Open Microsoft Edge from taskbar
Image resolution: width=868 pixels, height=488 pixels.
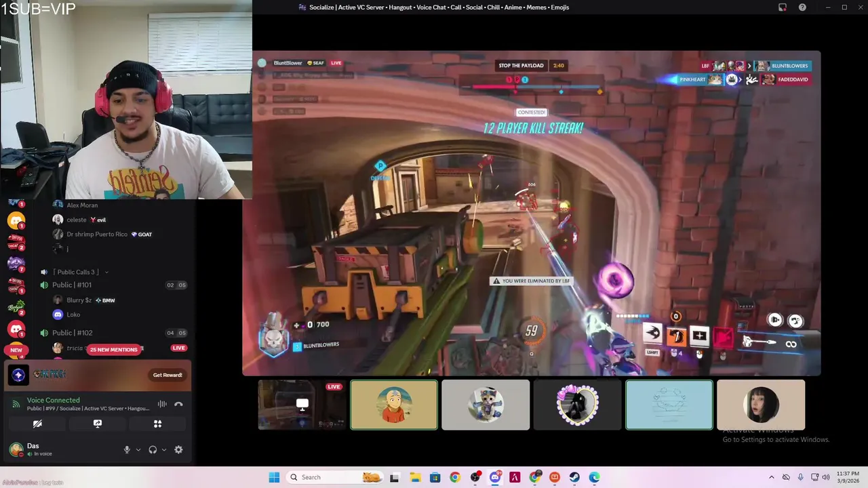point(595,477)
